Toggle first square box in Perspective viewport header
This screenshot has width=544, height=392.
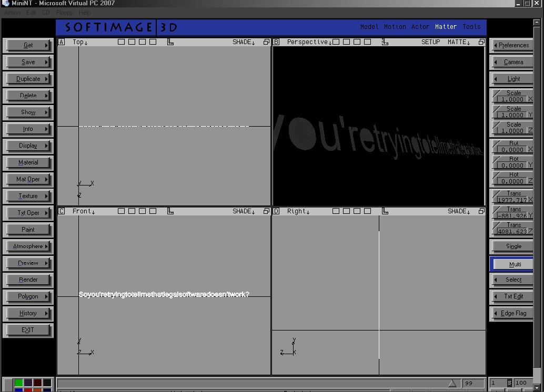tap(336, 42)
